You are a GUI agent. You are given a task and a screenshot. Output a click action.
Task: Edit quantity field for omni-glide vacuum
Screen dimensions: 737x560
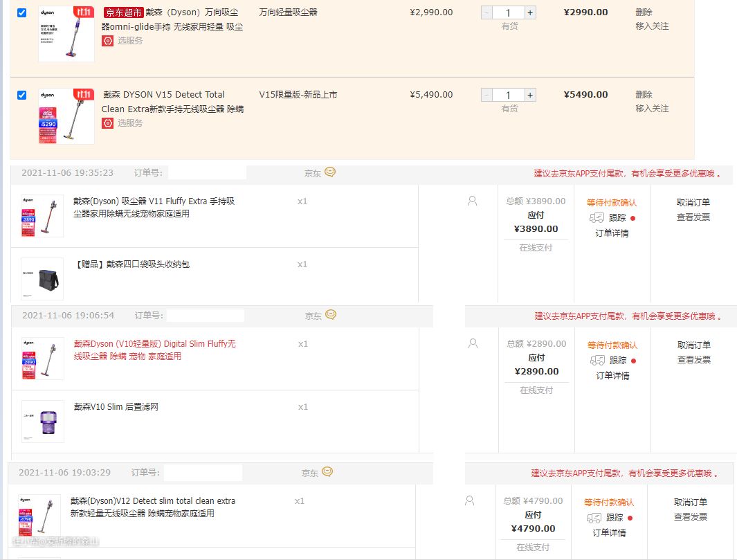[x=508, y=12]
